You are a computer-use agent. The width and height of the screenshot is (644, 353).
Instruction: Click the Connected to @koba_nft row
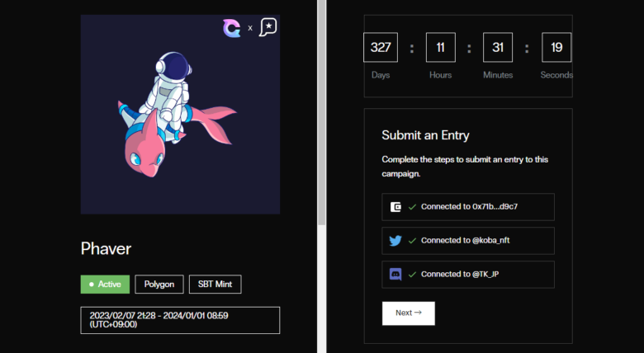click(468, 241)
